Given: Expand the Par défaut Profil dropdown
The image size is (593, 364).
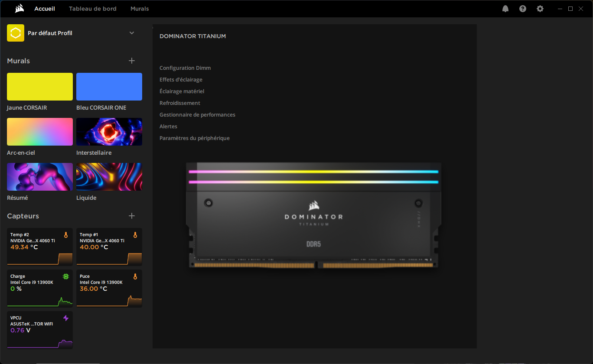Looking at the screenshot, I should pyautogui.click(x=132, y=33).
